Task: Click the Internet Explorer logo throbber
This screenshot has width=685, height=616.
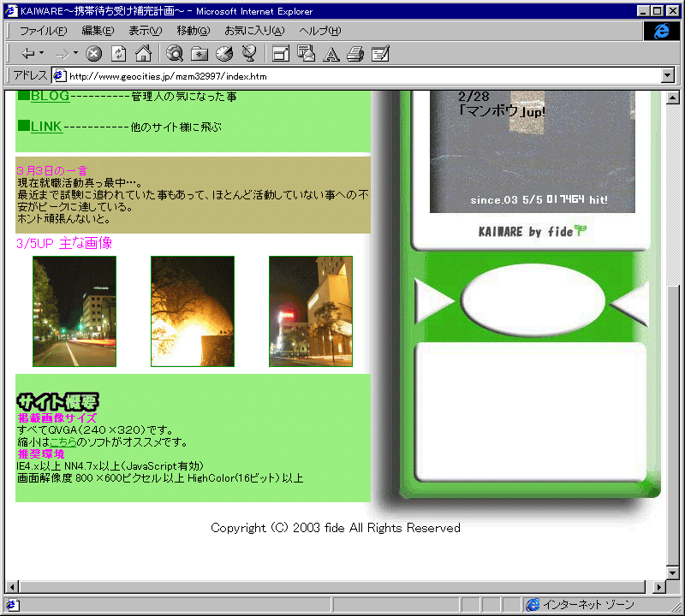Action: [x=661, y=31]
